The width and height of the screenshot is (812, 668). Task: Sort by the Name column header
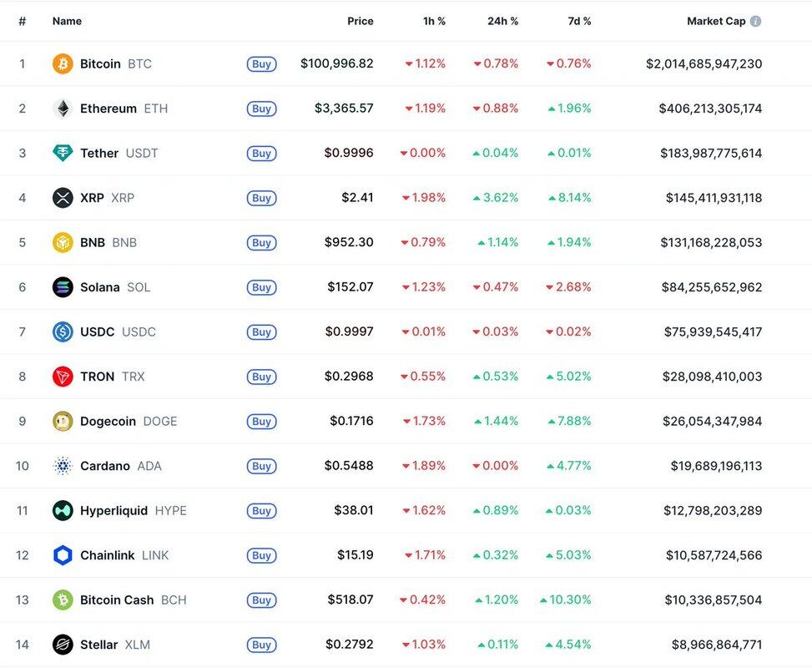tap(67, 21)
